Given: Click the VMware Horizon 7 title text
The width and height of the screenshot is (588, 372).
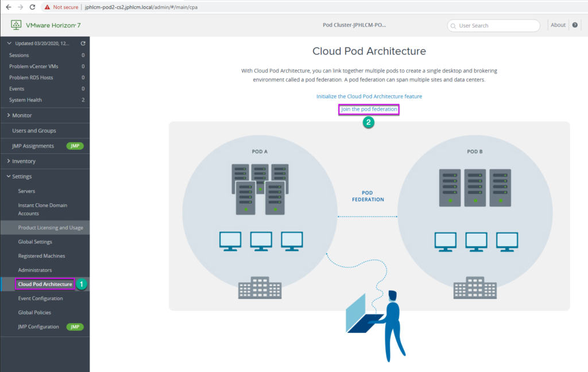Looking at the screenshot, I should point(53,25).
